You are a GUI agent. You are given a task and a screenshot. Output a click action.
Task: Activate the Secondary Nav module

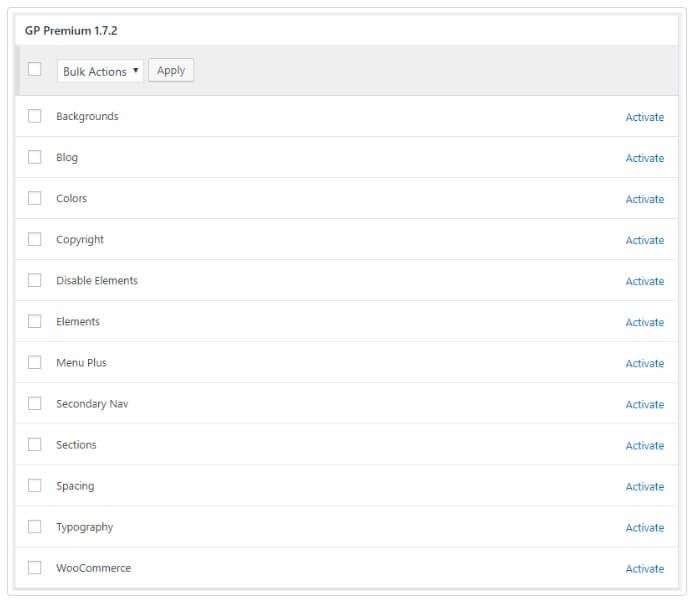point(644,404)
